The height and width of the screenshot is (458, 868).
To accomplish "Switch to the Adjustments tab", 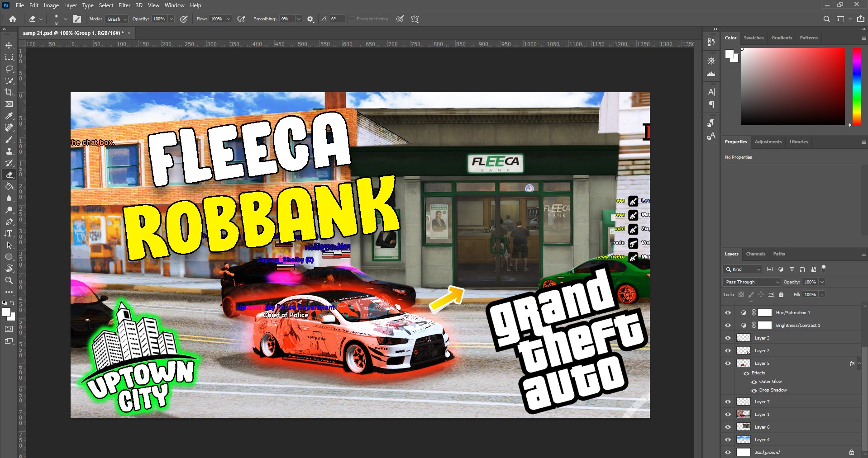I will (x=768, y=142).
